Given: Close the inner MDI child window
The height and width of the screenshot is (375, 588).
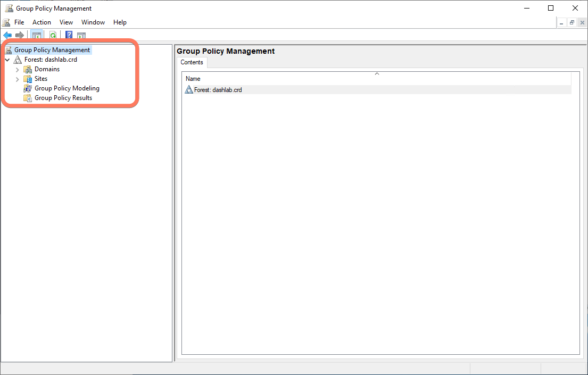Looking at the screenshot, I should (x=582, y=23).
